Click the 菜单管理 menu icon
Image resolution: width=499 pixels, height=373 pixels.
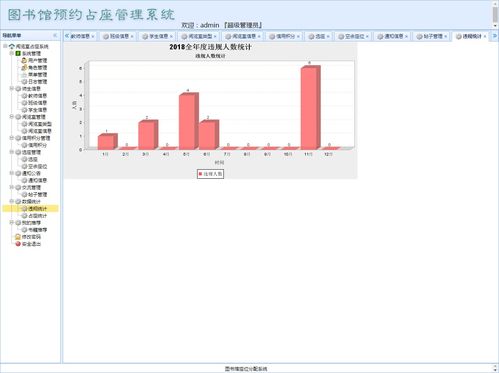pyautogui.click(x=24, y=75)
